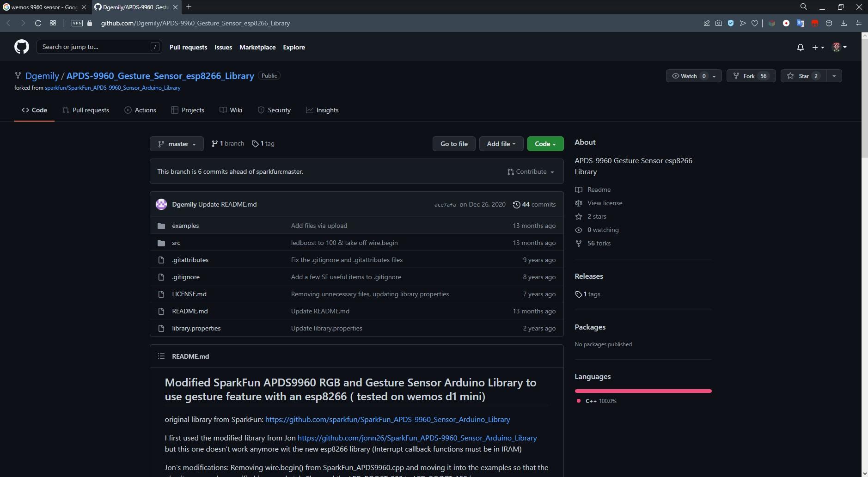
Task: Click the GitHub logo
Action: click(21, 46)
